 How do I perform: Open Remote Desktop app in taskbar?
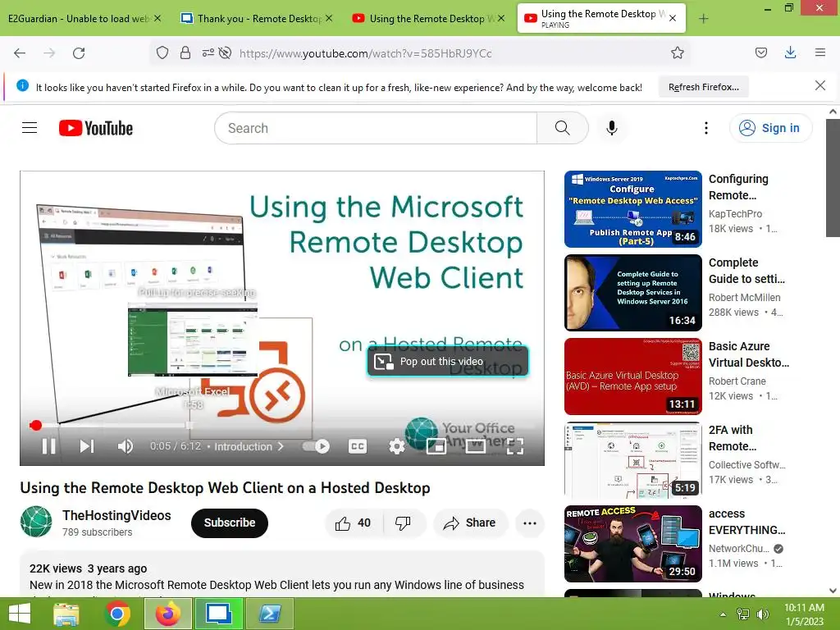(218, 614)
